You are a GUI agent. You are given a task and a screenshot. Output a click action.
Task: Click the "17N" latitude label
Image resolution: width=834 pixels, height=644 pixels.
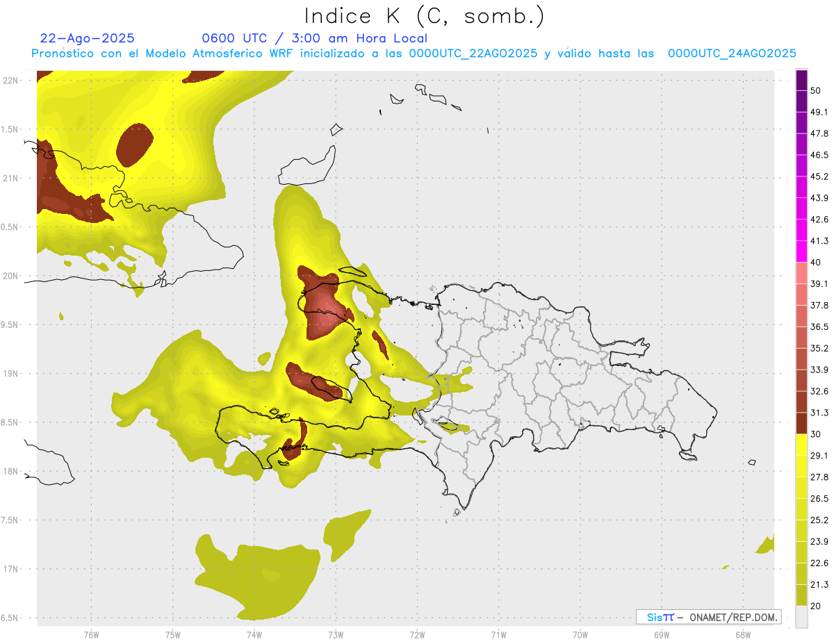(x=11, y=569)
